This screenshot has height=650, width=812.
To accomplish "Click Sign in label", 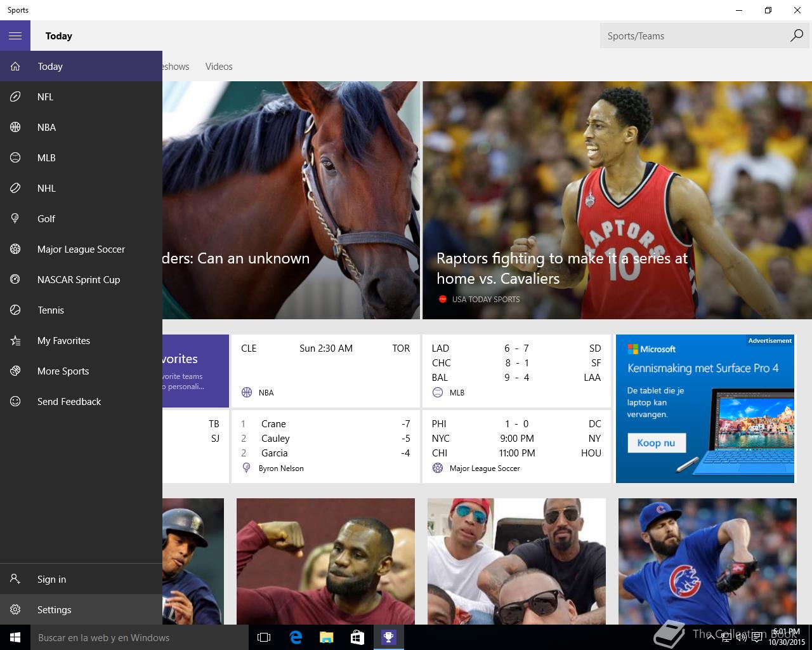I will click(x=51, y=579).
